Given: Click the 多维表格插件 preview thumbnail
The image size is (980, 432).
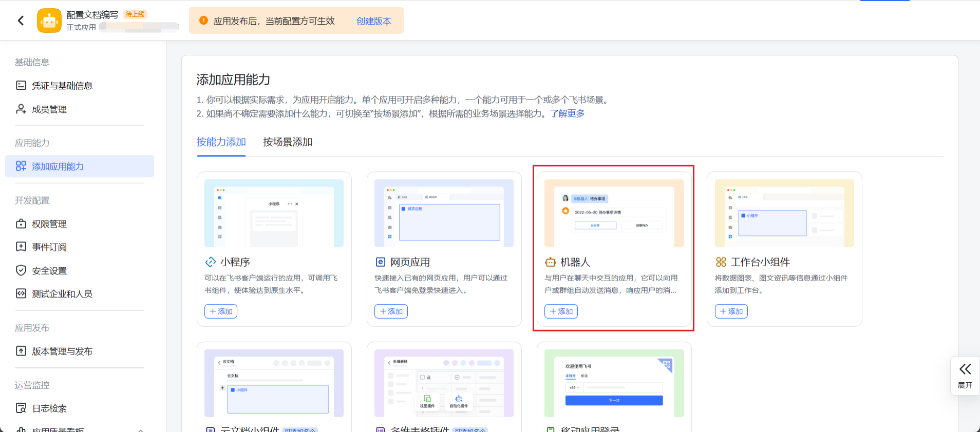Looking at the screenshot, I should pos(444,383).
